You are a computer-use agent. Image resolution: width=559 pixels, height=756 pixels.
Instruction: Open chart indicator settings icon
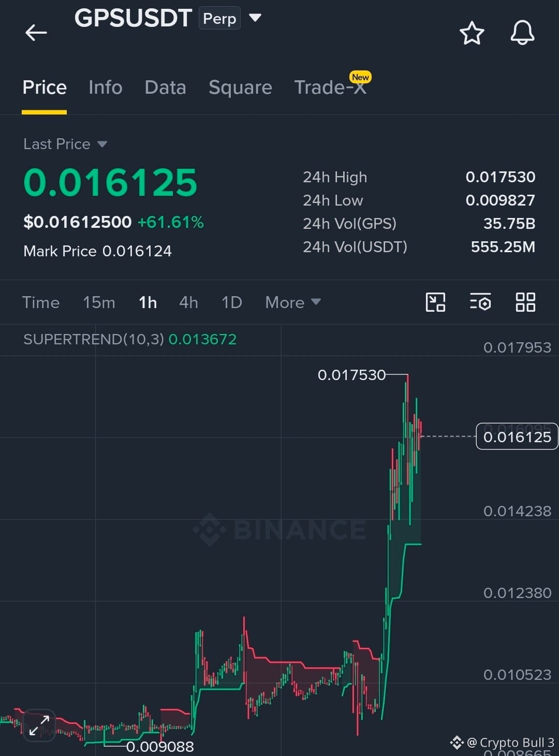point(480,302)
